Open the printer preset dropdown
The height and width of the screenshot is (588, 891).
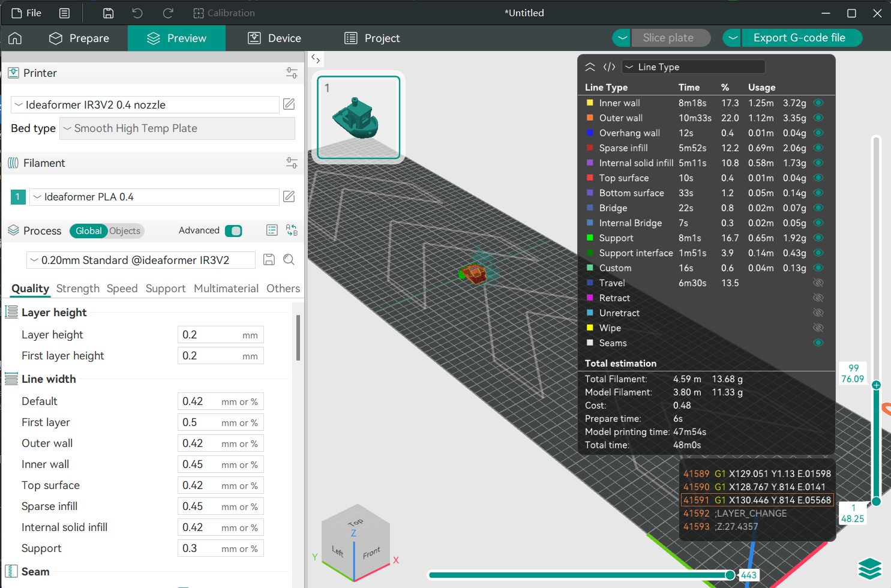point(145,104)
